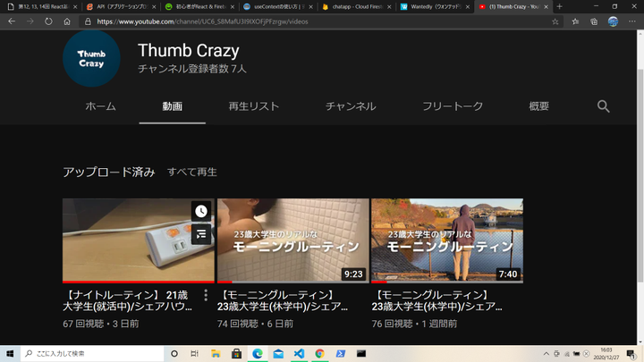
Task: Open taskbar clock showing 2020/12/27
Action: click(606, 354)
